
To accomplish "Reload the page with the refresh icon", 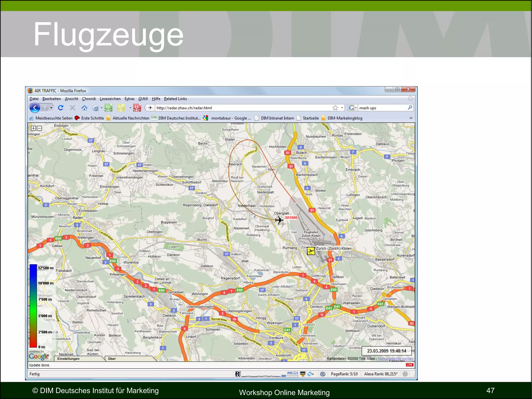I will [x=61, y=108].
